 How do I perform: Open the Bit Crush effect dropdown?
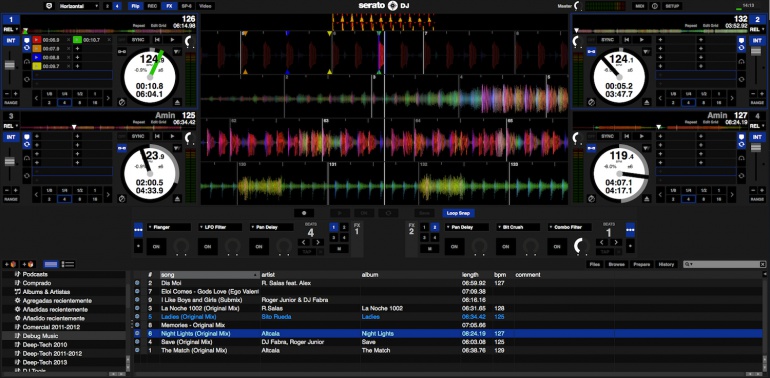click(518, 227)
